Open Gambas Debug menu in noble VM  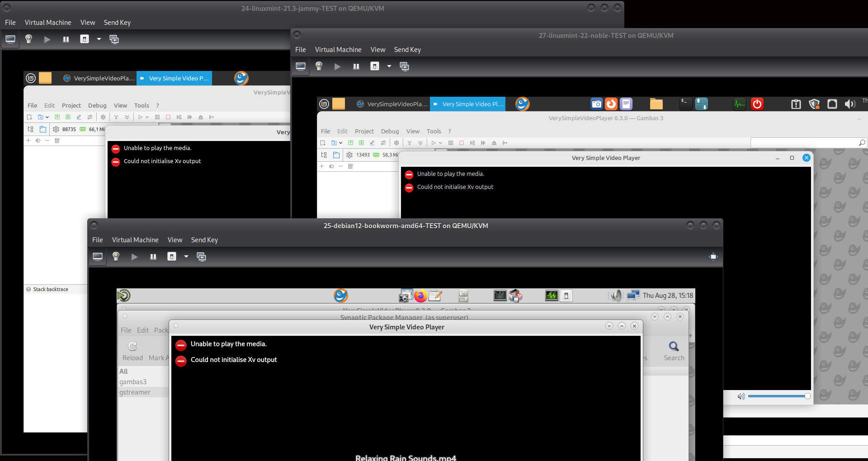390,132
